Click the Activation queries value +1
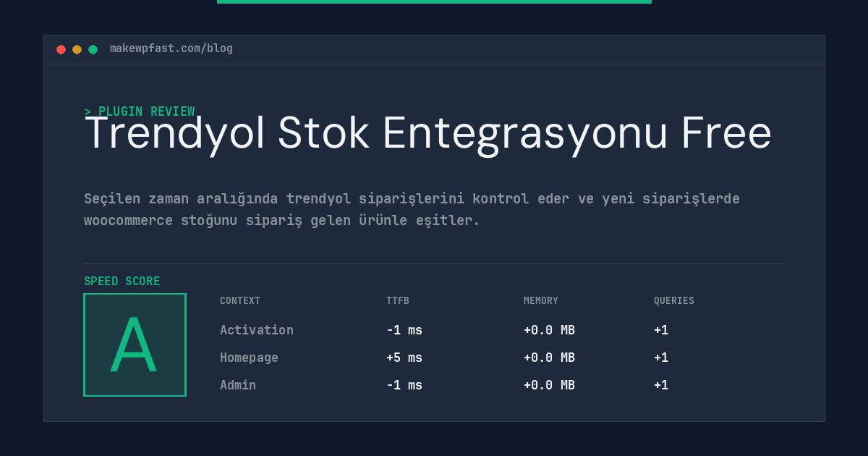 tap(661, 330)
